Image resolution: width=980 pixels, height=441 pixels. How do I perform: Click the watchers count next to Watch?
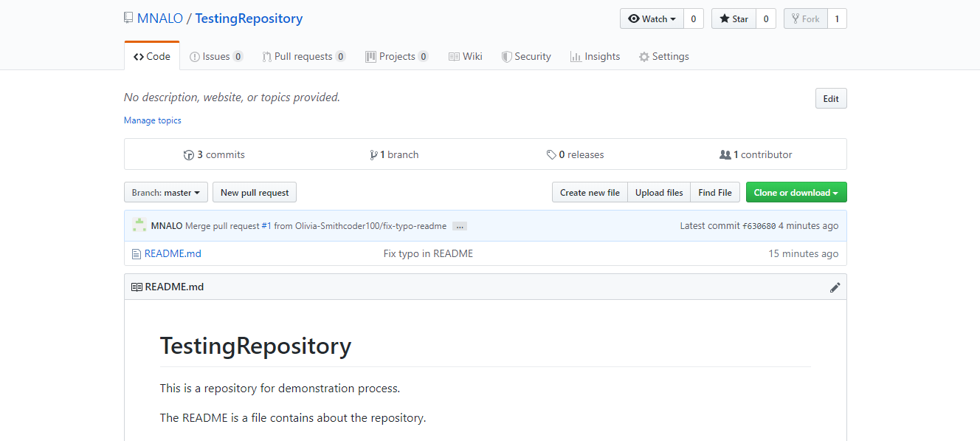(x=694, y=19)
